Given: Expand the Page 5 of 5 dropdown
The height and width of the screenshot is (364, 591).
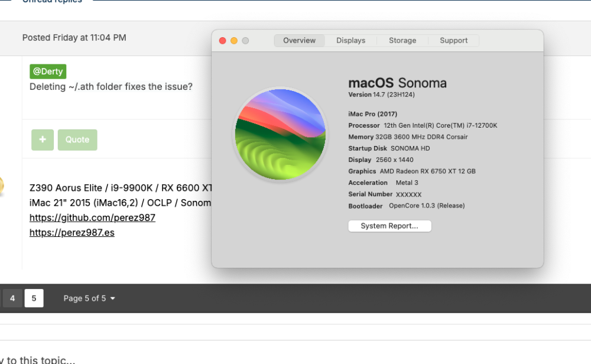Looking at the screenshot, I should (x=89, y=298).
